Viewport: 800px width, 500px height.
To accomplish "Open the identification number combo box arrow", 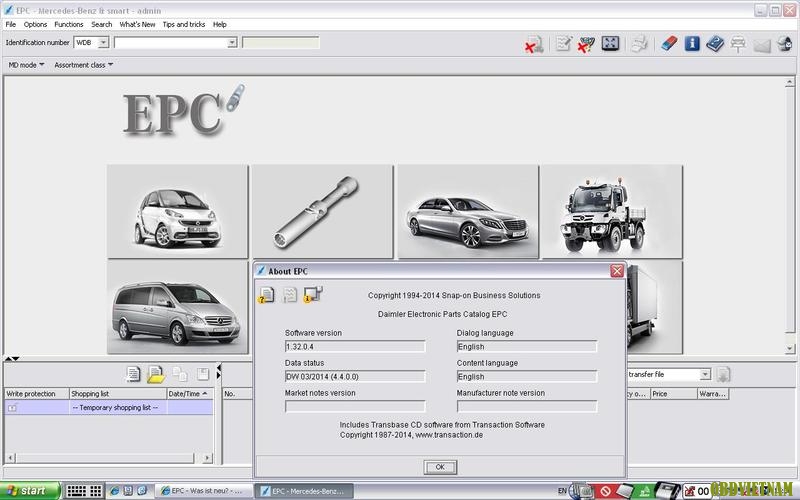I will coord(232,42).
